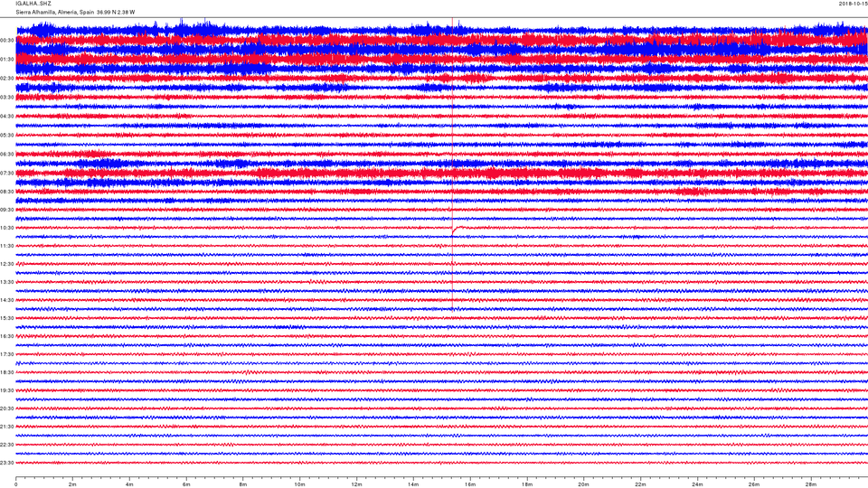The height and width of the screenshot is (488, 868).
Task: Click the 0 tick label on the minute axis
Action: click(16, 484)
